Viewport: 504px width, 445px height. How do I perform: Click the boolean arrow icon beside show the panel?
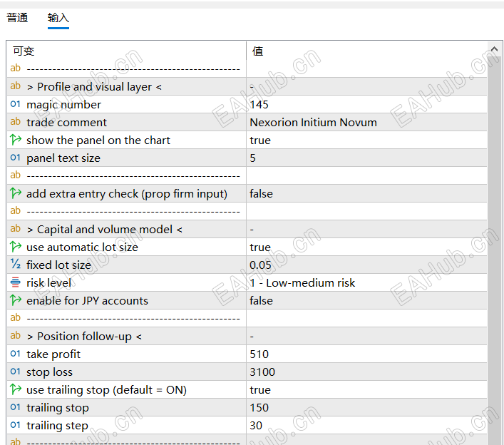[x=15, y=140]
